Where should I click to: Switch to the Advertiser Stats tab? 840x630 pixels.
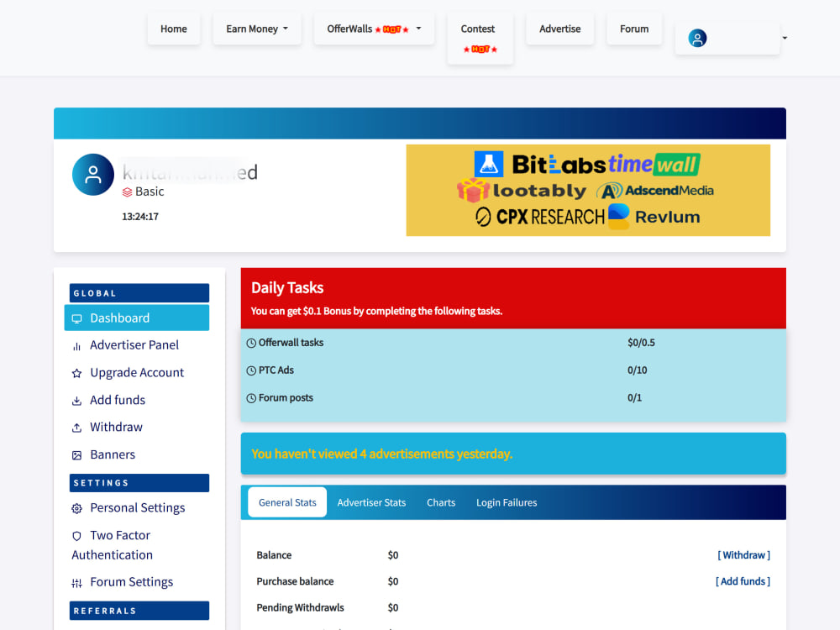(371, 502)
